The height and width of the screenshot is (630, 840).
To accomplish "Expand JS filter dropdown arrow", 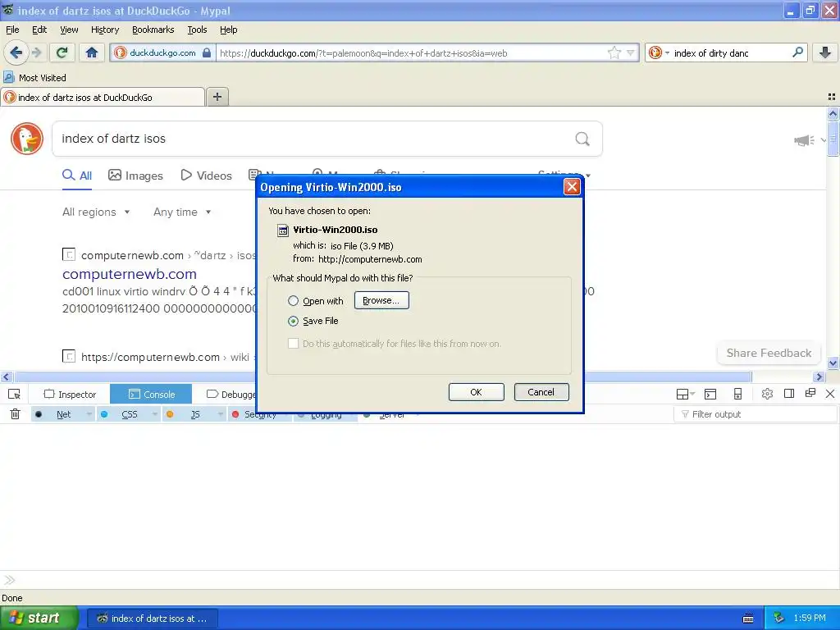I will pos(220,414).
